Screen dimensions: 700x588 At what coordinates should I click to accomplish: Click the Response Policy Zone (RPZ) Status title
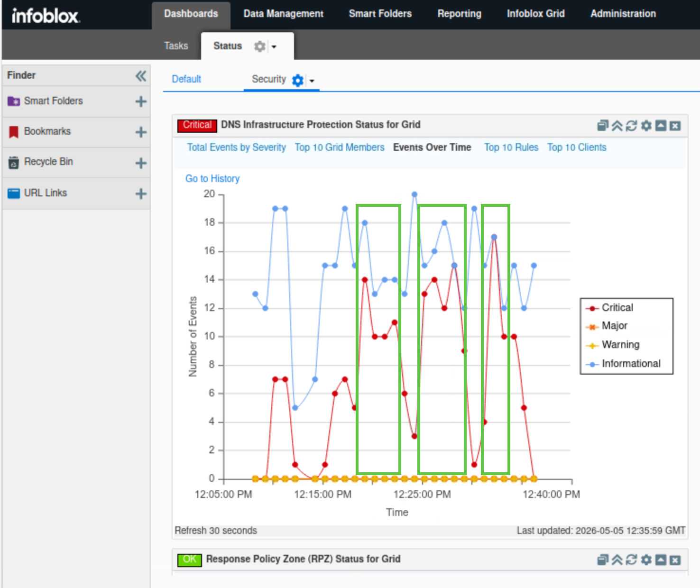(x=303, y=559)
